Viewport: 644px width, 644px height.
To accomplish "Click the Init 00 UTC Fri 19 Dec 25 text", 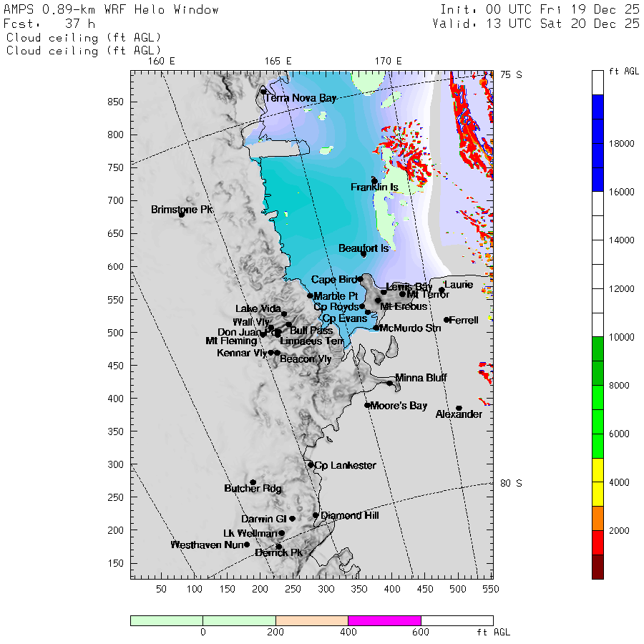I will (540, 9).
